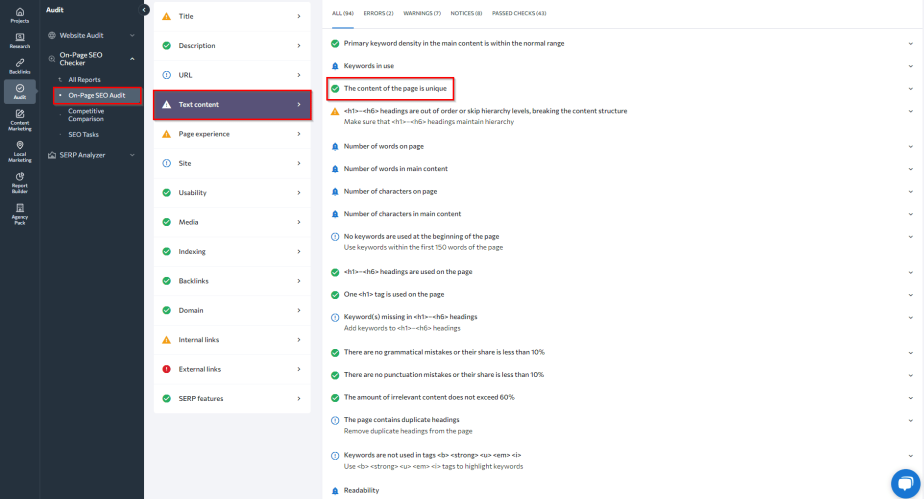924x499 pixels.
Task: Select All Reports in the sidebar
Action: pos(84,80)
